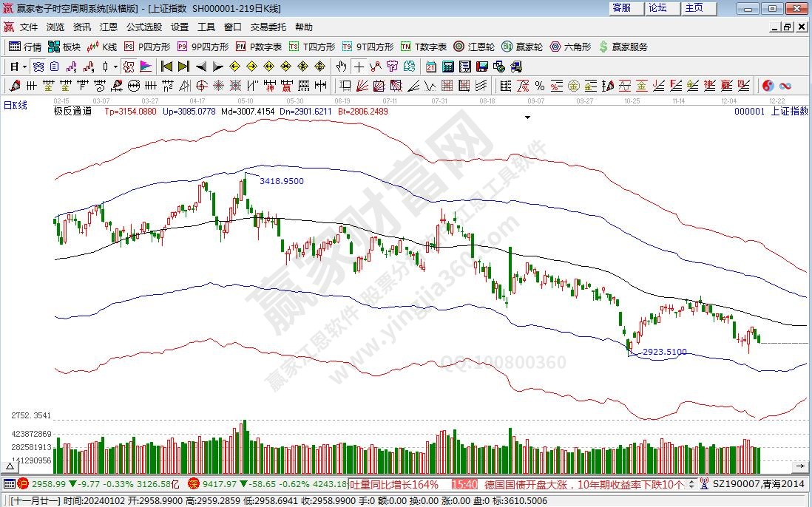The width and height of the screenshot is (812, 507).
Task: Expand the 日 period dropdown arrow
Action: pyautogui.click(x=24, y=66)
